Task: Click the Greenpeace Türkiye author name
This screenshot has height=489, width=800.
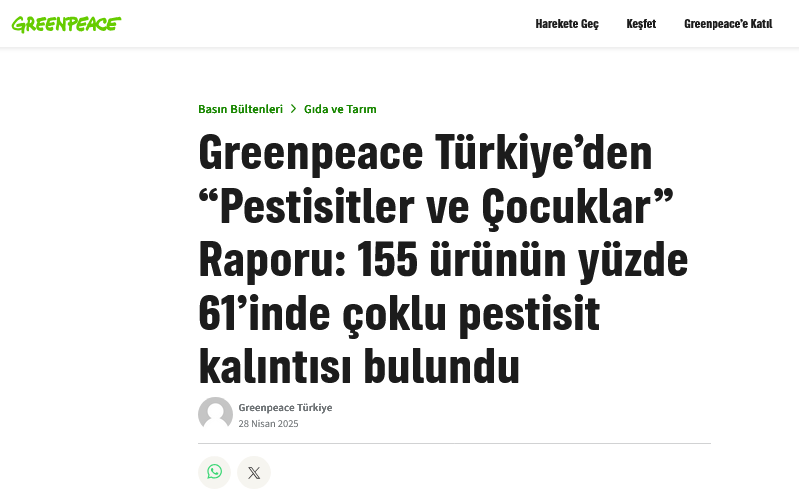Action: (285, 407)
